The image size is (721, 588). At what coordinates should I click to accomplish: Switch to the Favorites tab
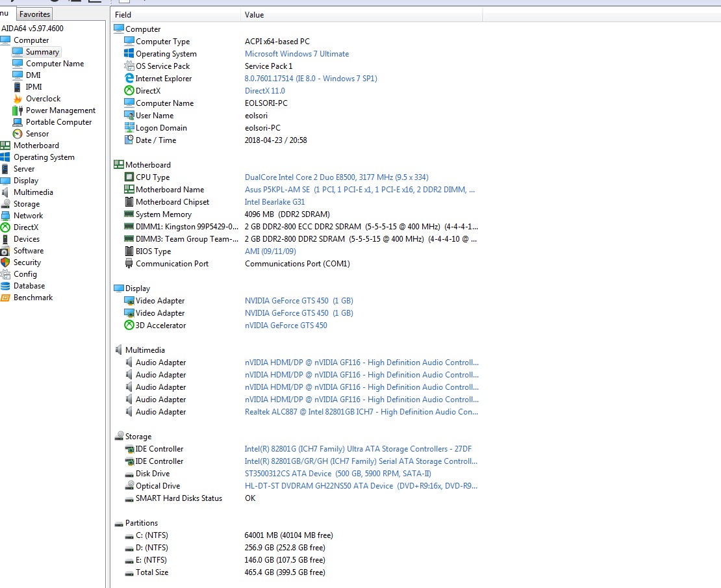point(34,14)
